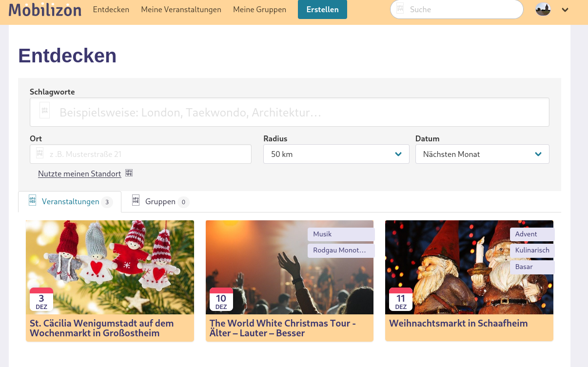Go to Entdecken in the navbar
This screenshot has width=588, height=367.
[x=111, y=9]
